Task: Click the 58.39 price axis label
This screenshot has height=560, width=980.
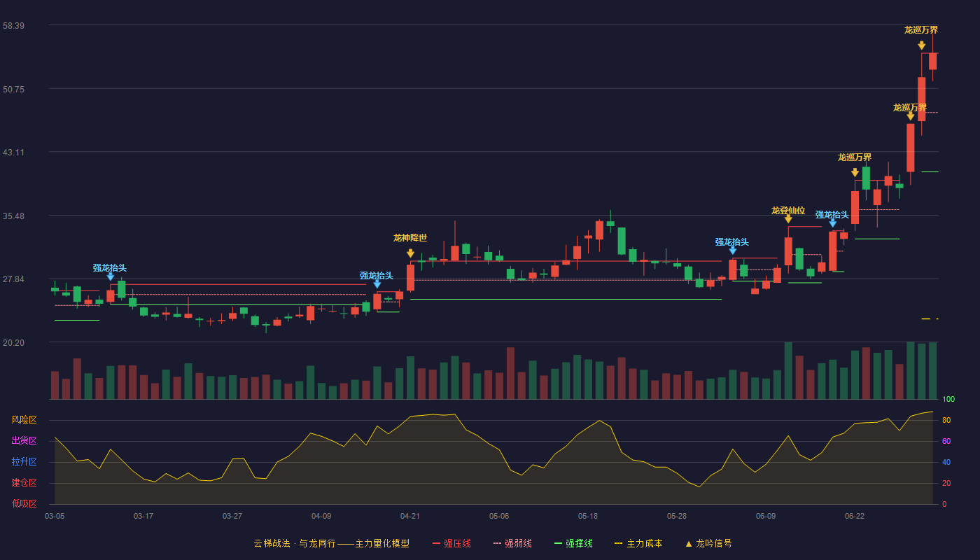Action: pos(13,26)
